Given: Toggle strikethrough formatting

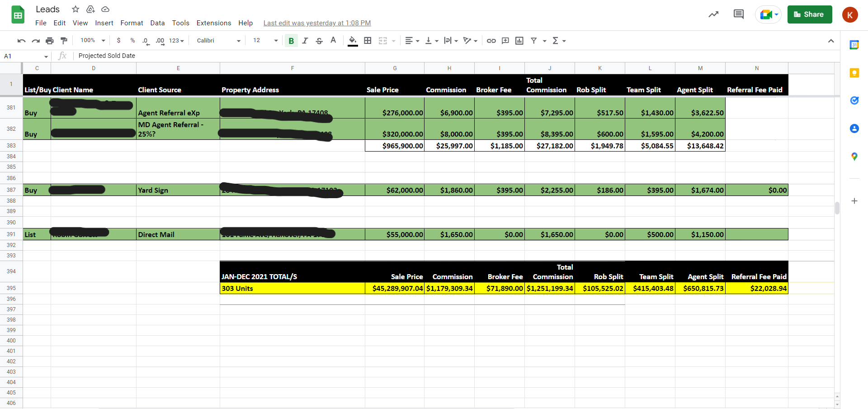Looking at the screenshot, I should click(319, 41).
